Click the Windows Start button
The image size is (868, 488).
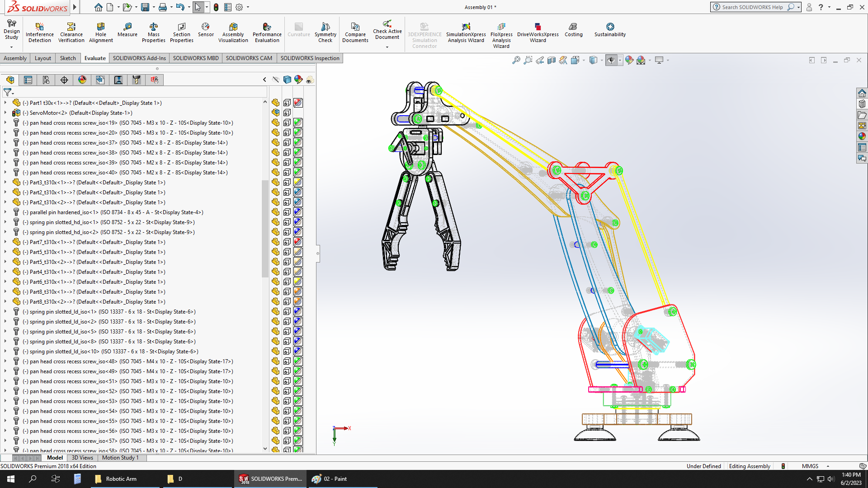pyautogui.click(x=11, y=479)
